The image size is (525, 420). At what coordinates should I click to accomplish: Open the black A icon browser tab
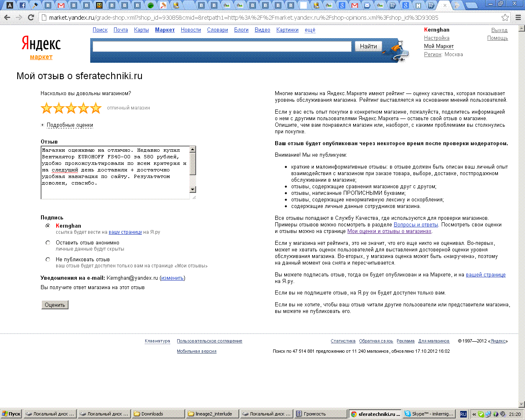coord(10,5)
